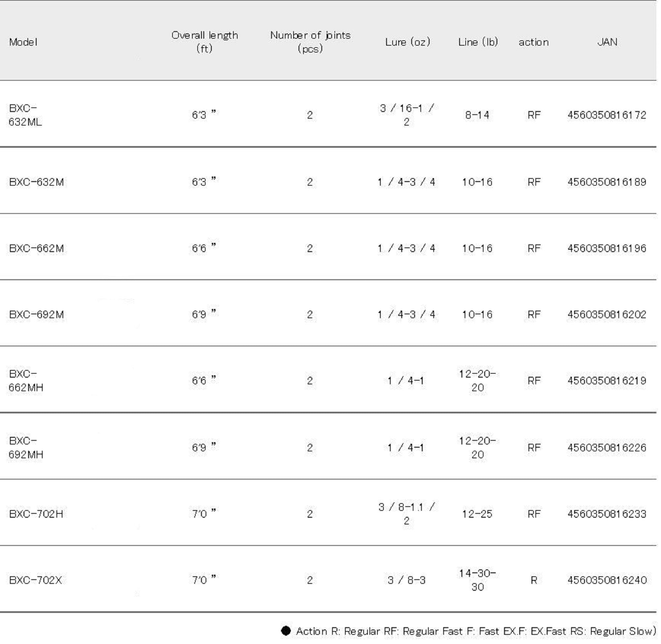The image size is (661, 644).
Task: Select the BXC-662M model name
Action: click(36, 248)
